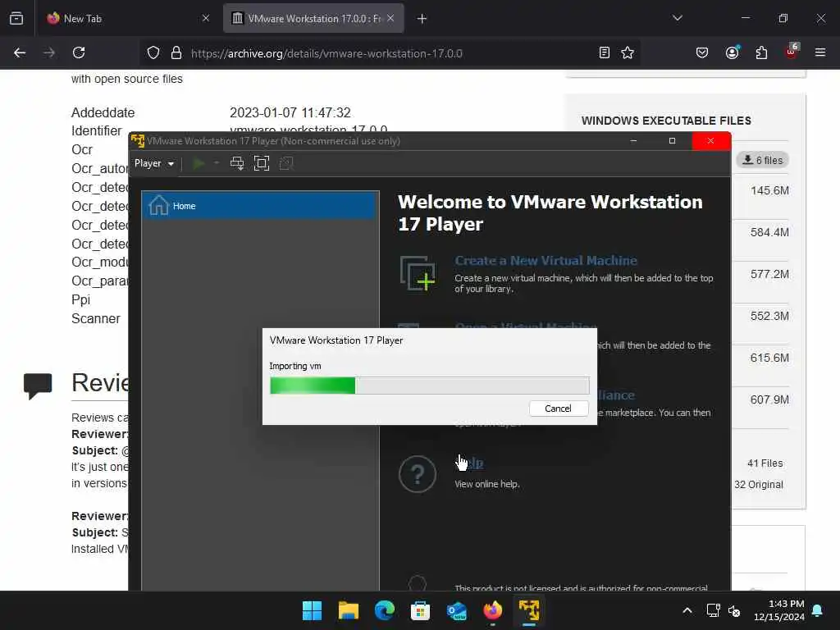Open the list all tabs chevron
This screenshot has height=630, width=840.
point(678,18)
